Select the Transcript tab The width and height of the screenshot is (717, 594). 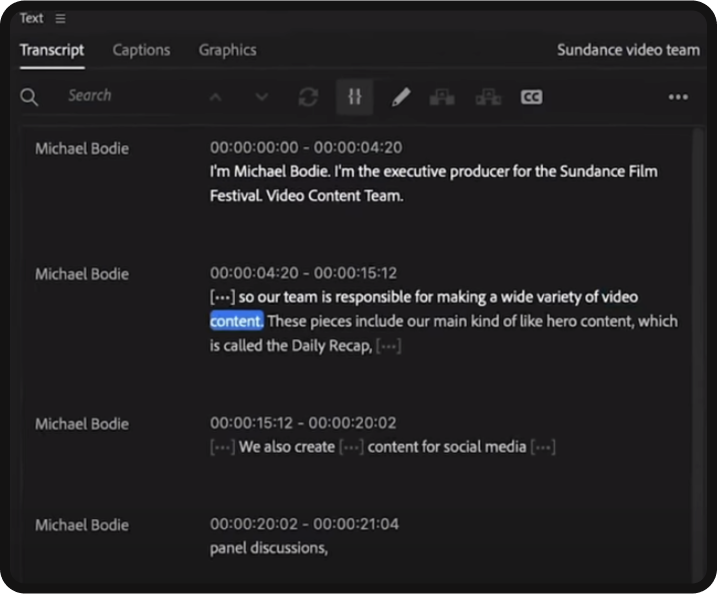click(52, 50)
